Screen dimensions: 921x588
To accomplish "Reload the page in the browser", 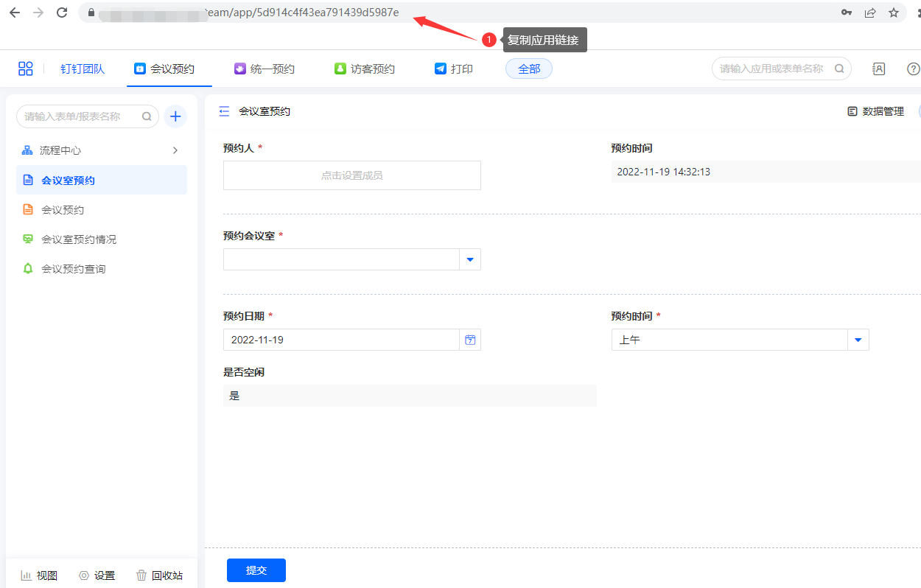I will click(x=62, y=13).
